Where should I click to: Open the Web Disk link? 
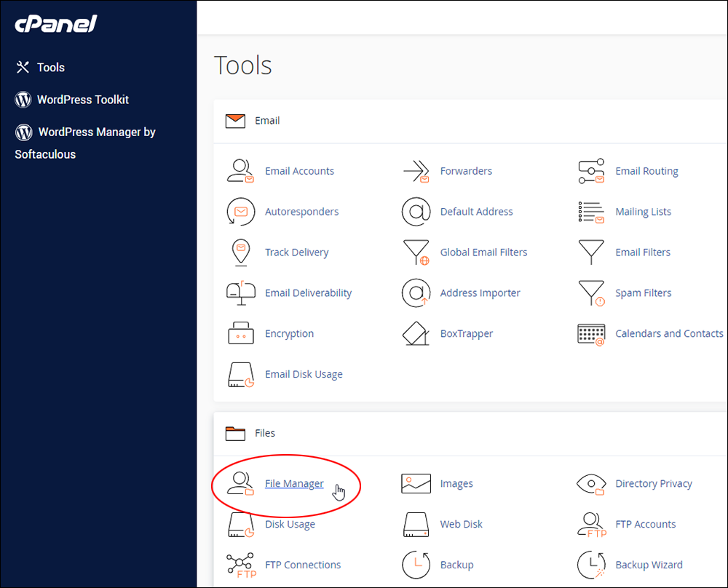pos(461,524)
